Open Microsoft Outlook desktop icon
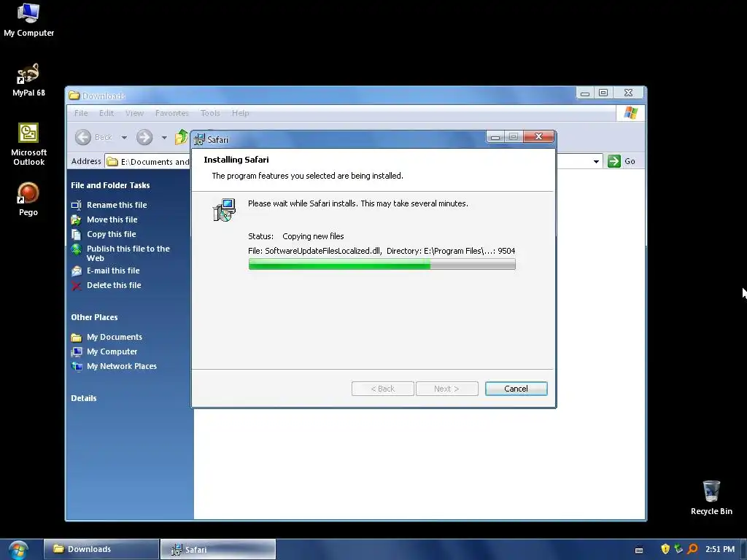This screenshot has width=747, height=560. [x=28, y=144]
